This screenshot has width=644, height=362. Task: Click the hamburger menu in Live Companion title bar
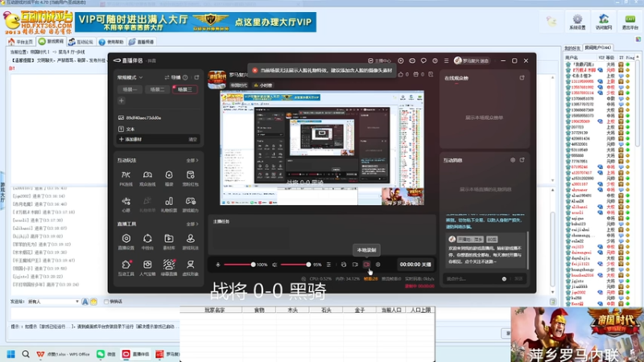pyautogui.click(x=447, y=61)
